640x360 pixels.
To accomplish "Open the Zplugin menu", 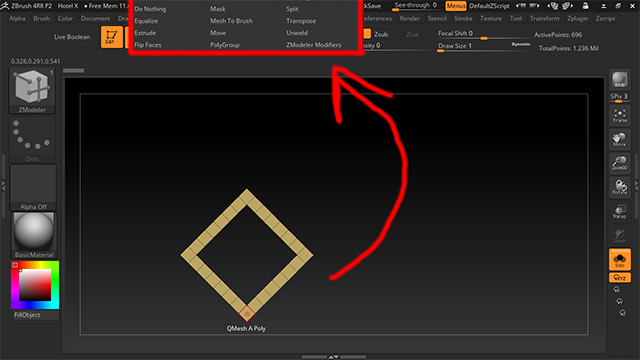I will [578, 18].
